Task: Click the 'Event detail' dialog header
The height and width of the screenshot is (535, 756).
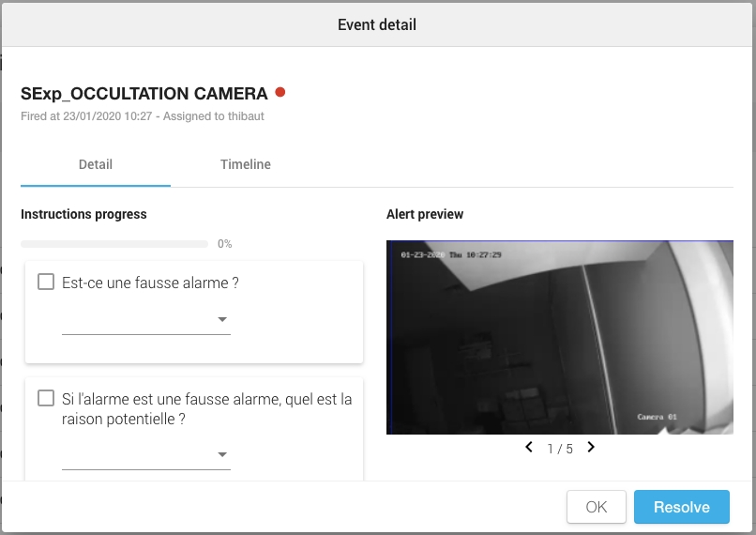Action: (x=377, y=24)
